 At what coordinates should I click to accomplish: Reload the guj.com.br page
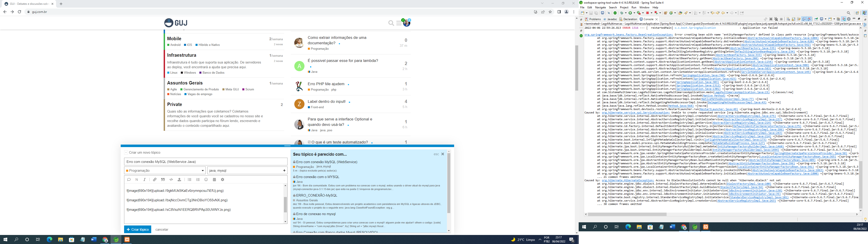(x=19, y=12)
